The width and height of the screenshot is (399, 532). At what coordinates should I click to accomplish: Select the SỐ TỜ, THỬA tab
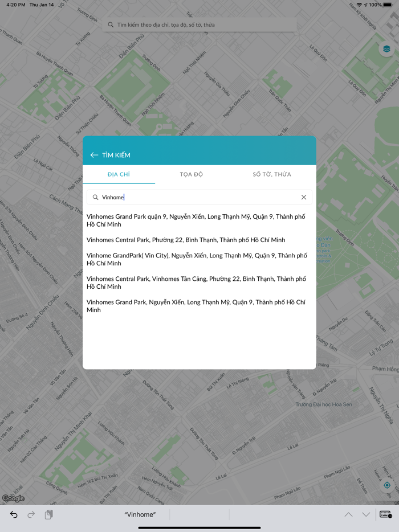pyautogui.click(x=272, y=174)
